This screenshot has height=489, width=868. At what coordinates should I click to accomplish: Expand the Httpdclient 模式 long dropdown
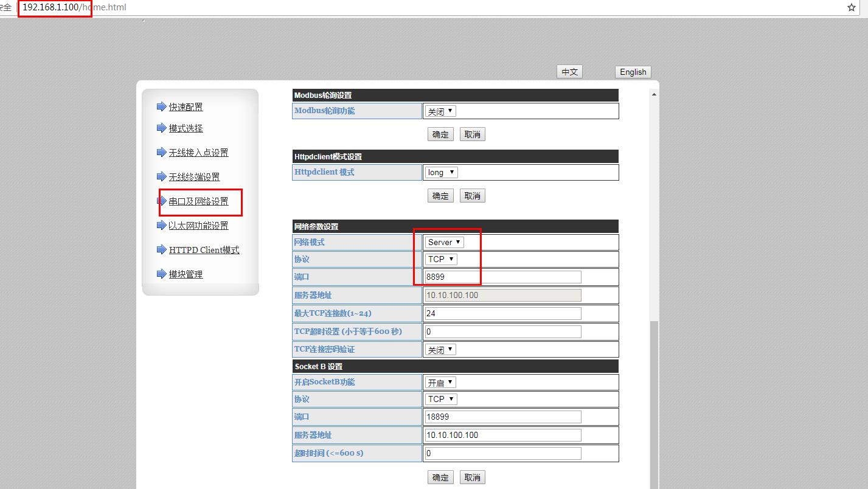(x=441, y=172)
